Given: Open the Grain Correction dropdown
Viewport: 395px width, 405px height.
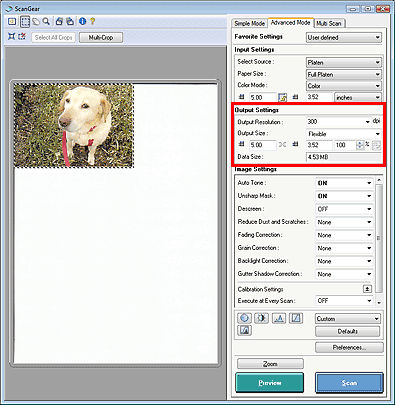Looking at the screenshot, I should (x=344, y=248).
